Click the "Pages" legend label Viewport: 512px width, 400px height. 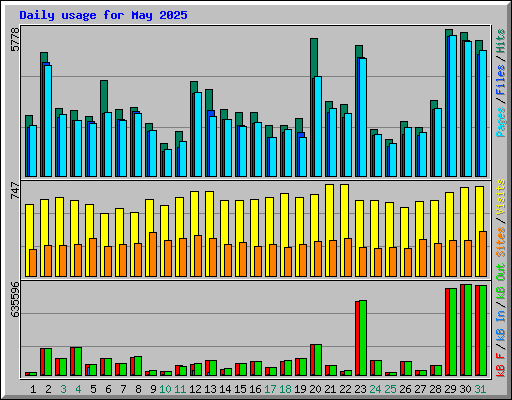tap(500, 122)
